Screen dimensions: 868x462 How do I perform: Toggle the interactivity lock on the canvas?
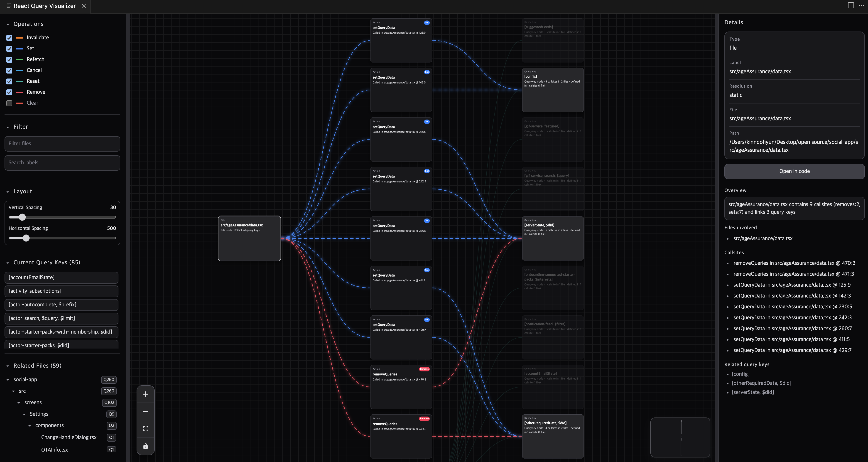pos(146,446)
